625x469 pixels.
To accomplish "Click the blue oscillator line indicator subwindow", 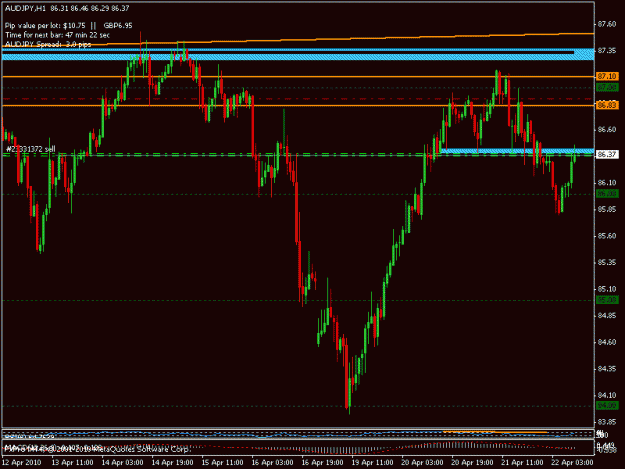I will 298,434.
